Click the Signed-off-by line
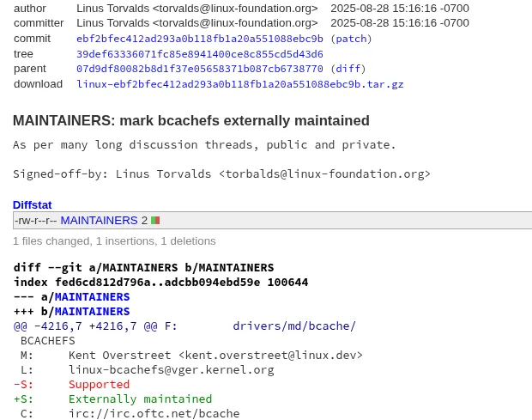Screen dimensions: 532x420 (221, 173)
